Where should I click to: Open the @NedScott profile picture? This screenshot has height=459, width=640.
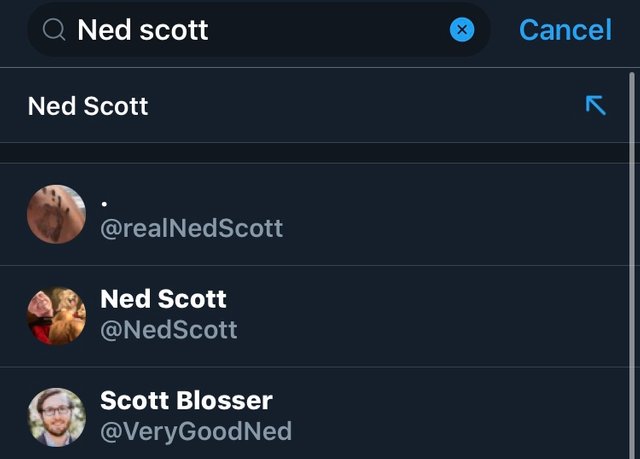click(56, 316)
